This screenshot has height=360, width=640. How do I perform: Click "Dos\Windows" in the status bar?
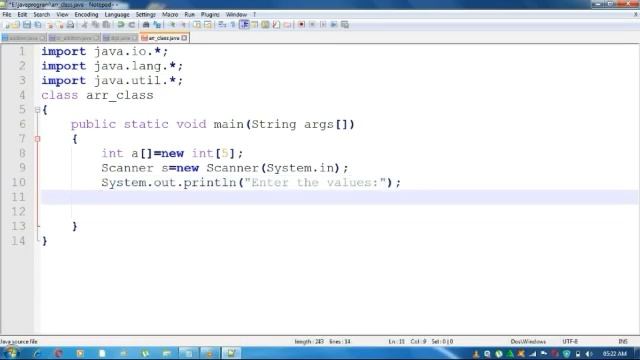tap(528, 342)
